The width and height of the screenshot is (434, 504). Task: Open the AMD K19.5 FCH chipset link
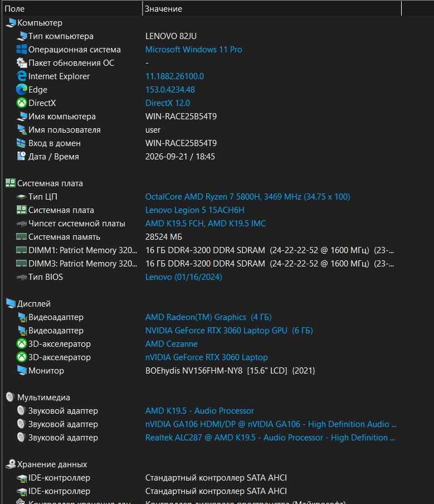205,224
